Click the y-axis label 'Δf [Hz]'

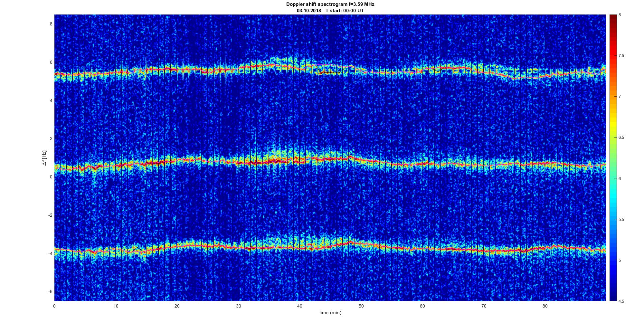click(x=44, y=158)
